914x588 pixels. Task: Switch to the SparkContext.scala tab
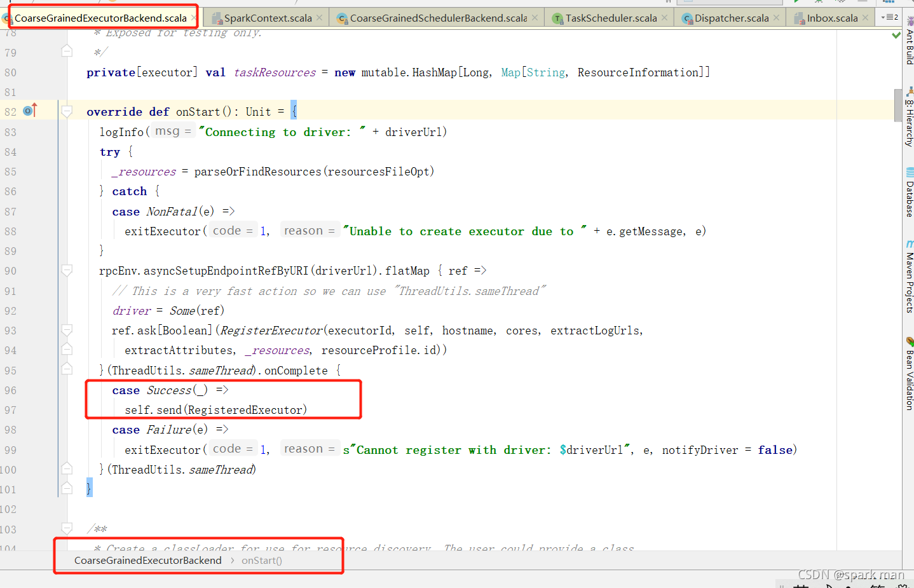268,18
